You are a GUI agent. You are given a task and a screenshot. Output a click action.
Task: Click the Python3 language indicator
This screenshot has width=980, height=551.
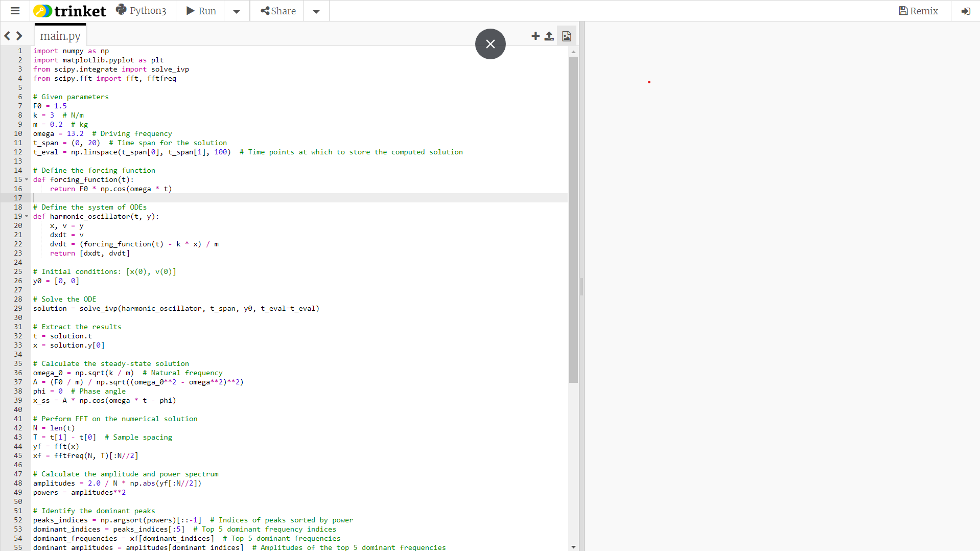pos(142,10)
